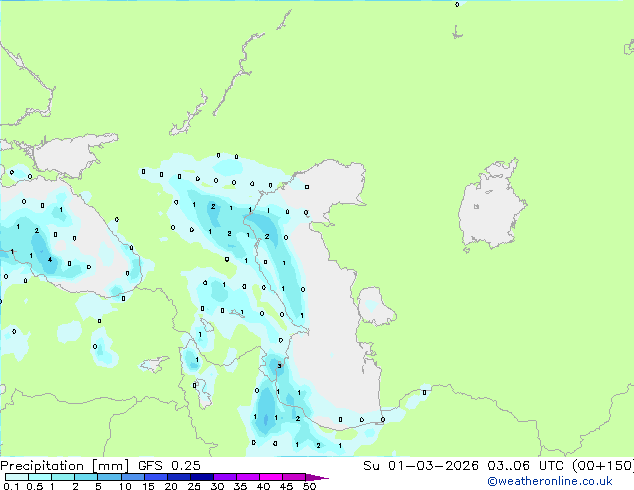Click the precipitation value "4" on the map
Viewport: 634px width, 490px height.
(x=50, y=260)
